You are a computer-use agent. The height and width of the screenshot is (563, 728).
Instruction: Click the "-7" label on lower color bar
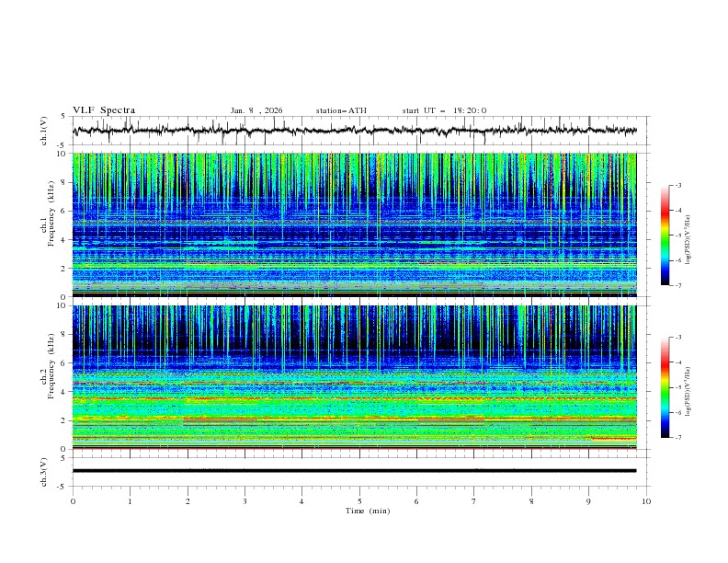coord(677,437)
